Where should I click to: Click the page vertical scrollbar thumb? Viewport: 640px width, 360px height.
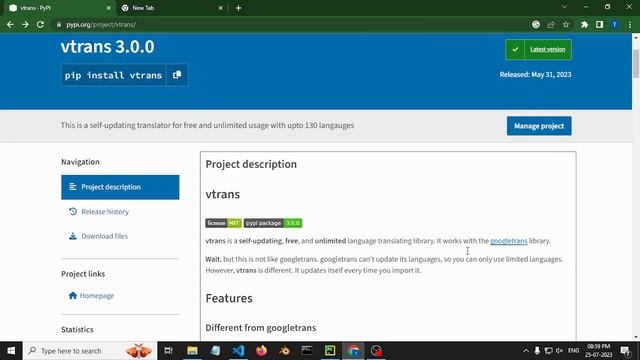(x=636, y=63)
